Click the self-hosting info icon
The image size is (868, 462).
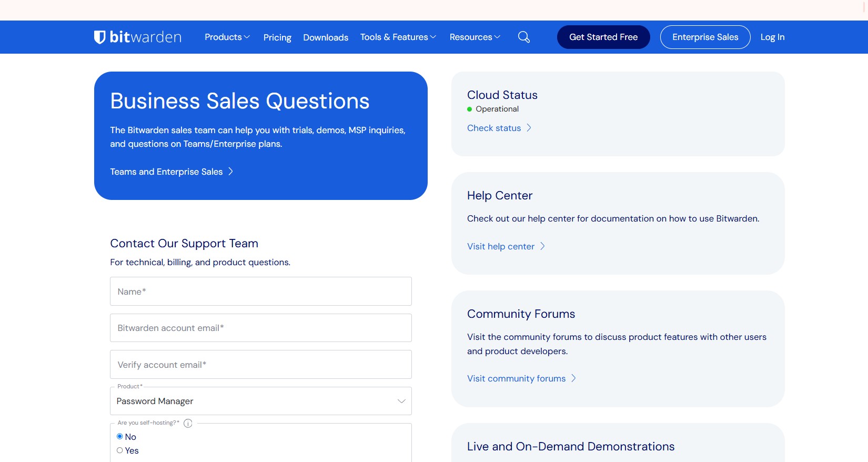coord(188,423)
